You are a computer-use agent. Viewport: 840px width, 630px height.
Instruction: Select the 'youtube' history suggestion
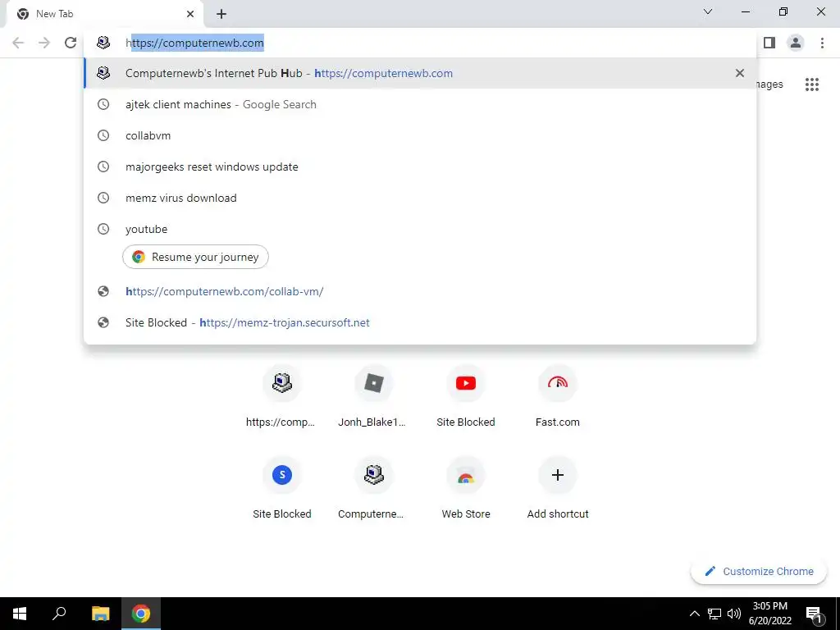point(420,229)
